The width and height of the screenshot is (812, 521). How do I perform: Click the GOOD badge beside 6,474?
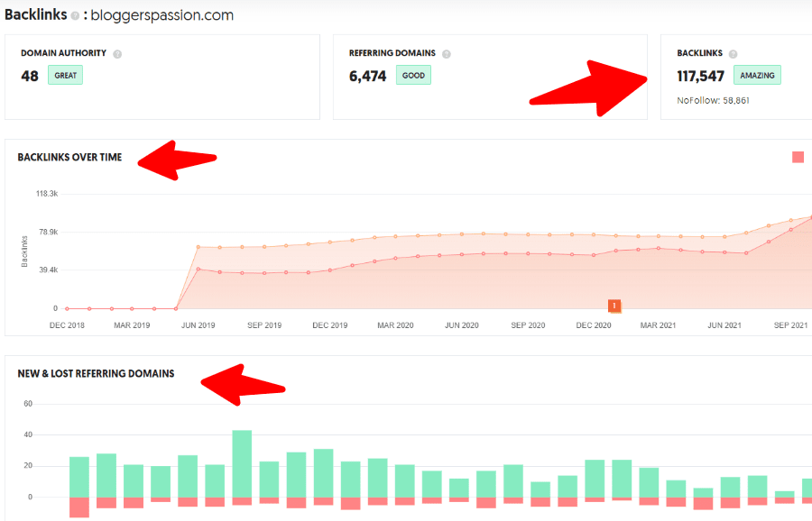pos(413,75)
